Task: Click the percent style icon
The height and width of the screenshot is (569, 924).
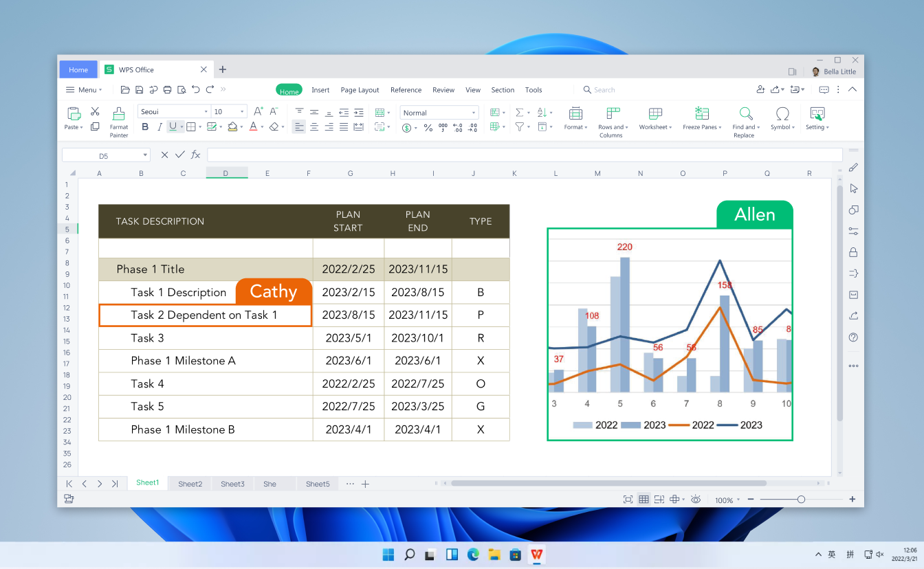Action: tap(428, 127)
